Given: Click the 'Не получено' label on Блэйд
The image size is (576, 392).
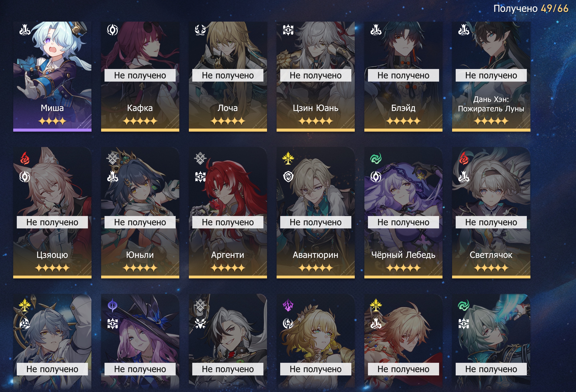Looking at the screenshot, I should 403,75.
